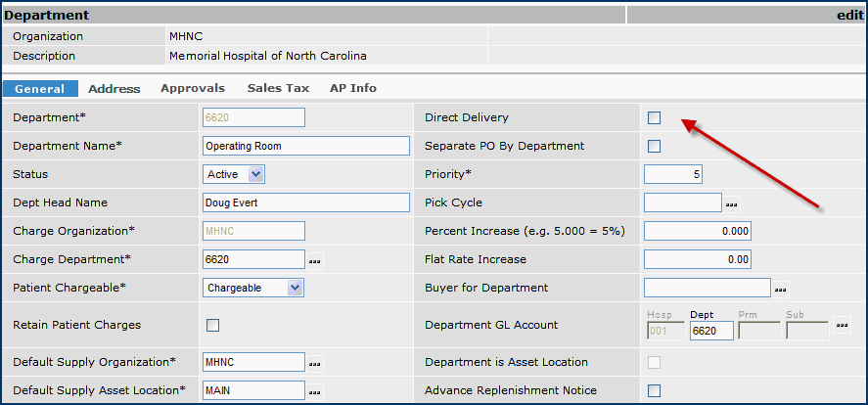Screen dimensions: 868x405
Task: Open lookup next to Charge Department field
Action: (x=315, y=261)
